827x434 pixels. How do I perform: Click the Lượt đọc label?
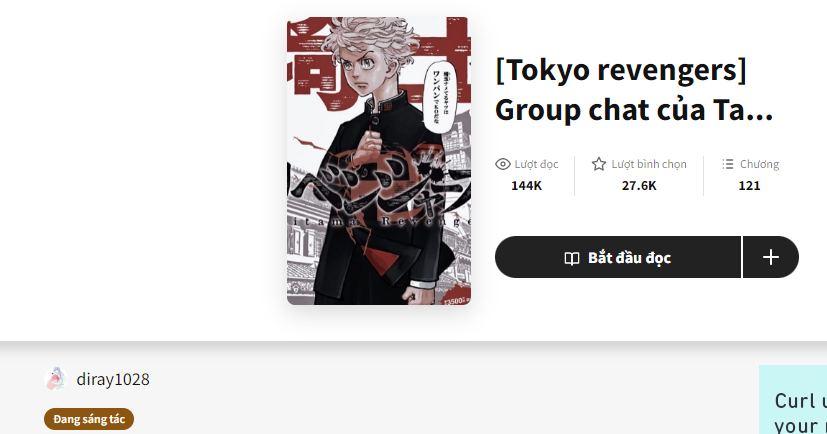click(536, 165)
